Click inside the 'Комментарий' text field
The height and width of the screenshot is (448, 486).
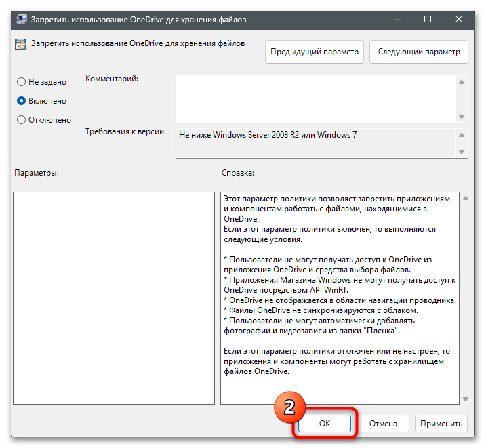point(316,99)
